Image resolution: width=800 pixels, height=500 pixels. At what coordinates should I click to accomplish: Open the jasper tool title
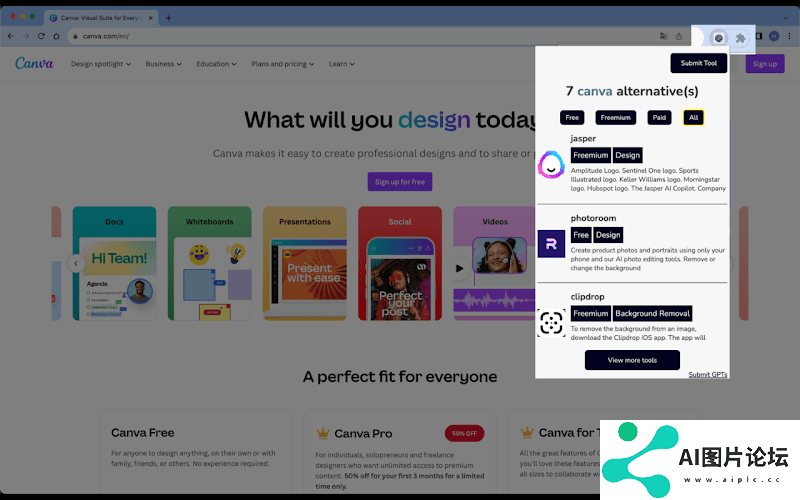coord(583,138)
